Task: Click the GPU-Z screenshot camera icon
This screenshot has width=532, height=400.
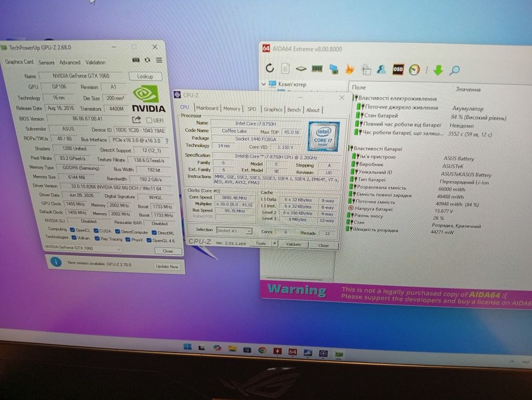Action: (x=136, y=60)
